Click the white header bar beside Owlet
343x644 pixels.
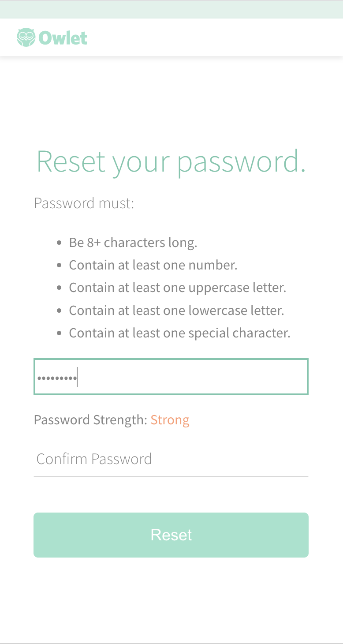click(x=198, y=37)
